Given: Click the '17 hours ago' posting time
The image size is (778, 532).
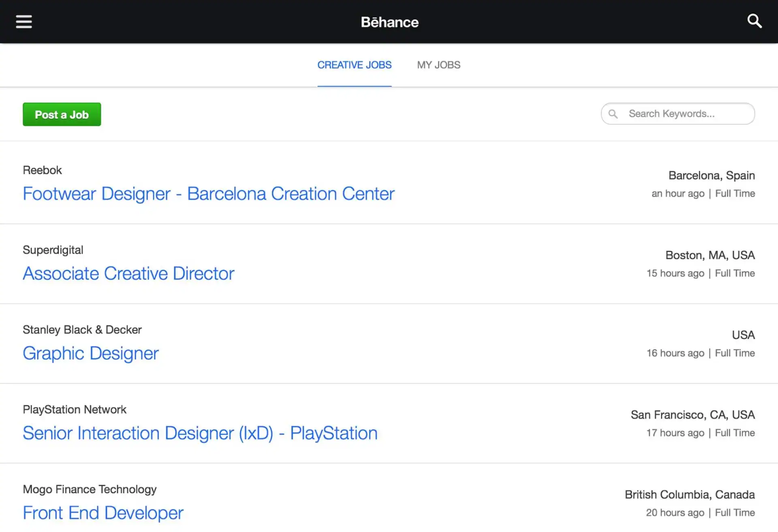Looking at the screenshot, I should [x=675, y=433].
